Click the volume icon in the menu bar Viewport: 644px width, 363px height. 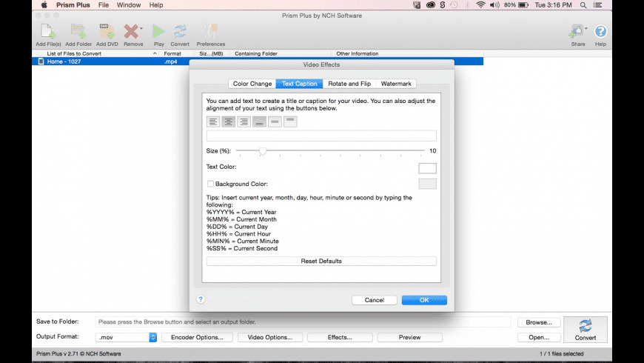coord(494,5)
